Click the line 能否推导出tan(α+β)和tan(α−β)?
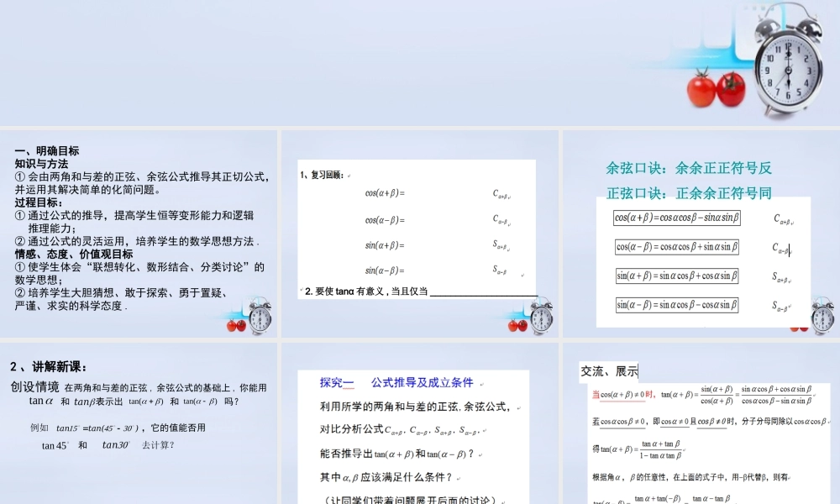Viewport: 840px width, 504px height. point(397,454)
